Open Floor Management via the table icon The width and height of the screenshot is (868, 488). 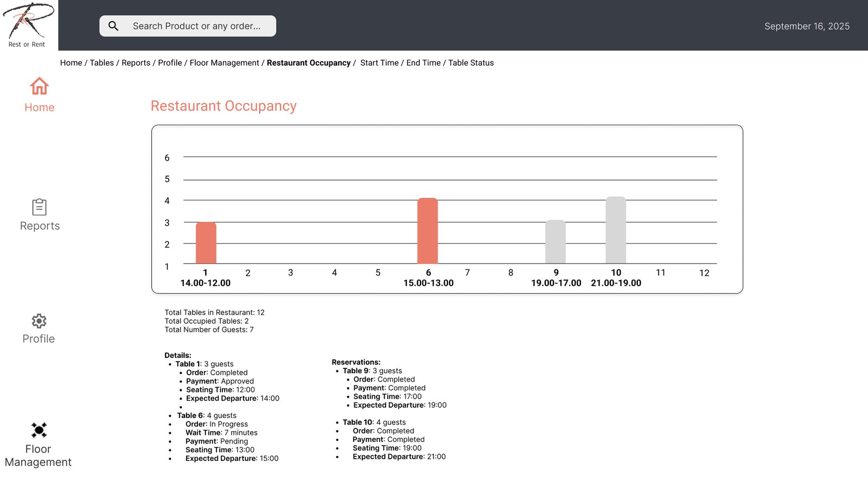(x=39, y=430)
